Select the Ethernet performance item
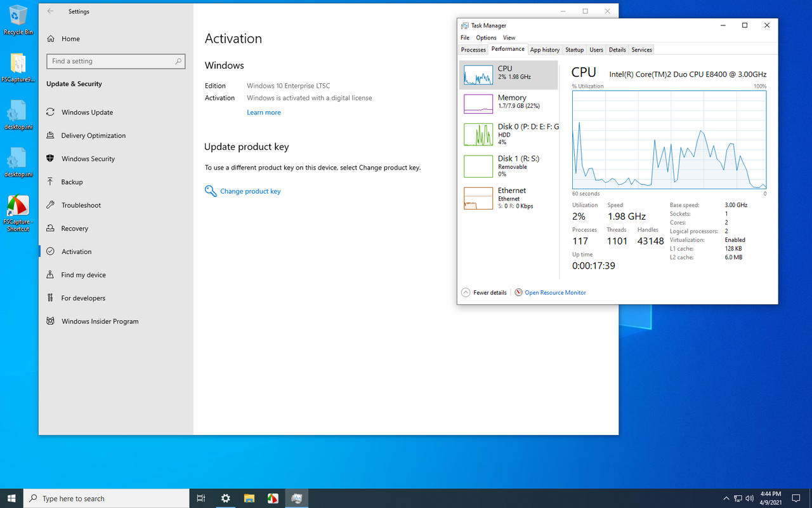Screen dimensions: 812x508 click(509, 198)
